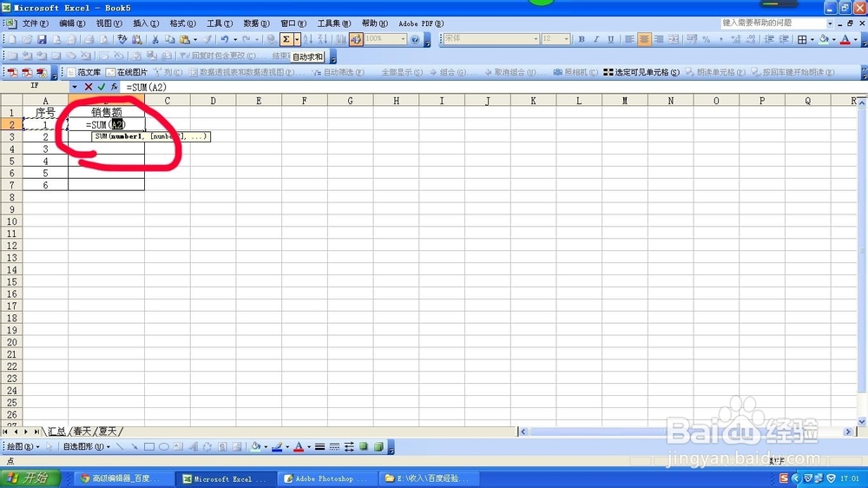Click the Spelling check icon
868x488 pixels.
tap(122, 39)
